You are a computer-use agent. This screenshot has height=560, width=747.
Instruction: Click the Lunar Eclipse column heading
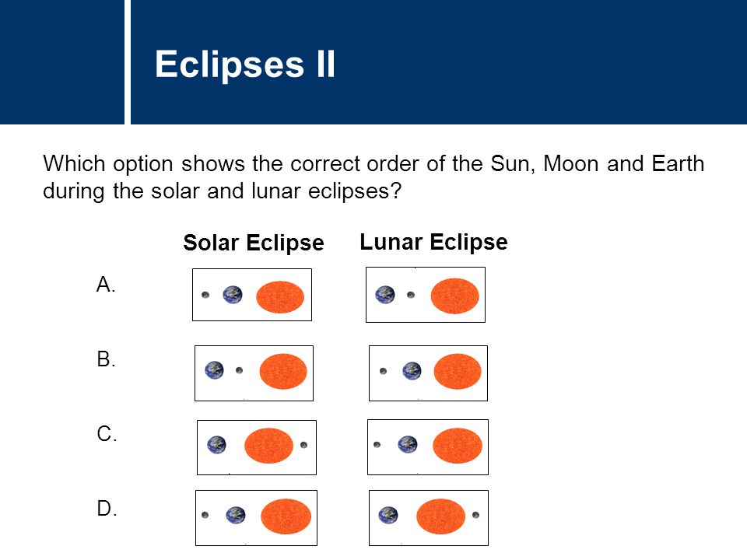pyautogui.click(x=433, y=242)
